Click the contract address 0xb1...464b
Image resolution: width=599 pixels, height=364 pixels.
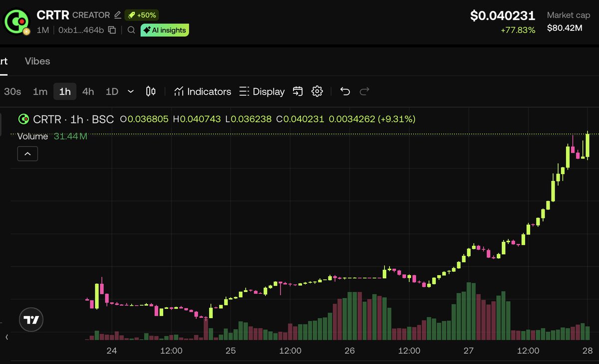[81, 30]
